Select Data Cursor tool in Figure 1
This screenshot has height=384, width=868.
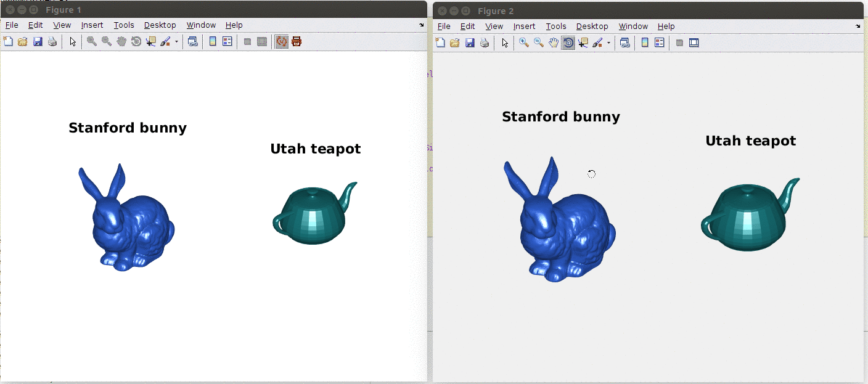tap(151, 42)
